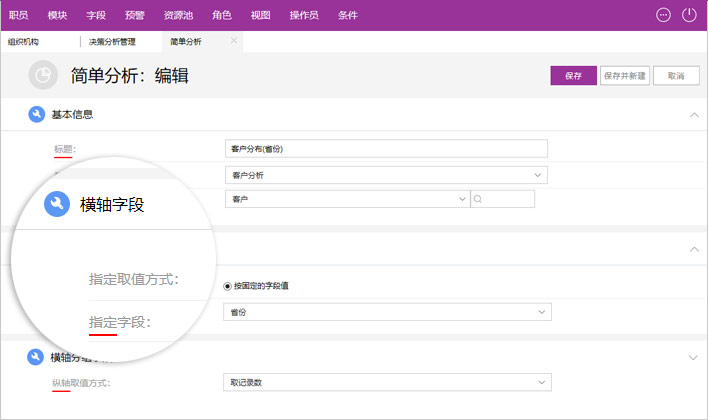Click the power logout icon

coord(689,15)
